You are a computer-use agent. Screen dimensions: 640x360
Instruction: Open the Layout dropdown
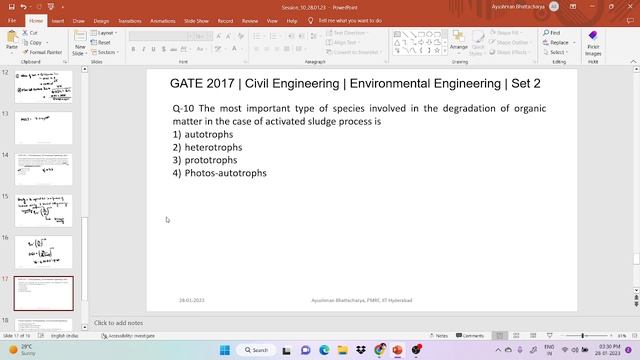tap(104, 33)
